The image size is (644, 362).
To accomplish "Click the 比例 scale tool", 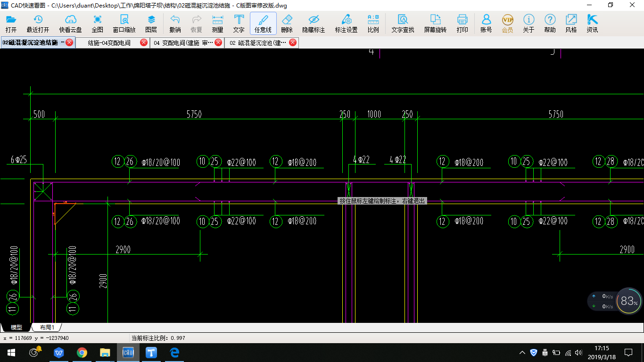I will coord(373,23).
